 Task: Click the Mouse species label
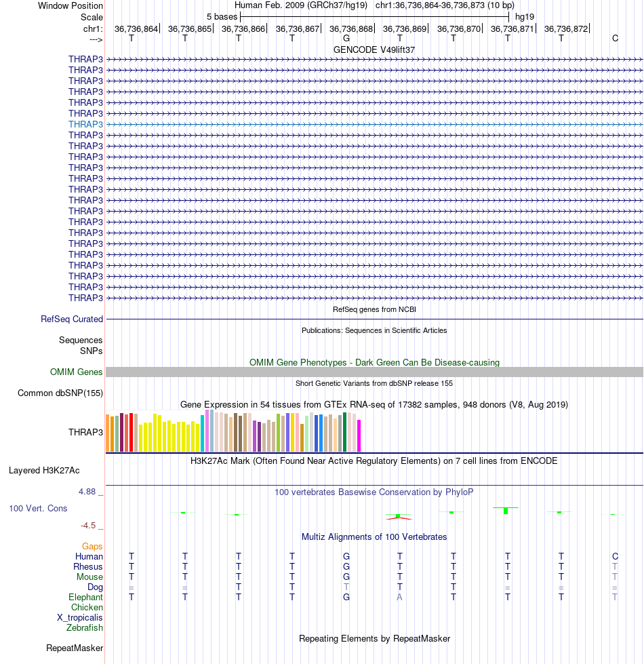(89, 577)
